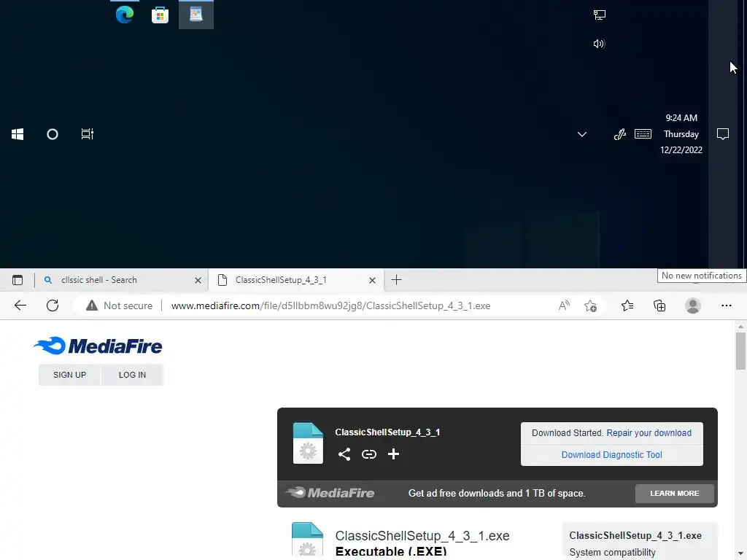Click the page vertical scrollbar thumb

point(740,351)
